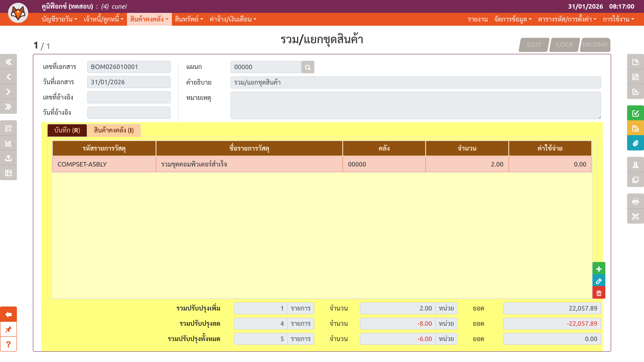Click the department search magnifier button

308,67
